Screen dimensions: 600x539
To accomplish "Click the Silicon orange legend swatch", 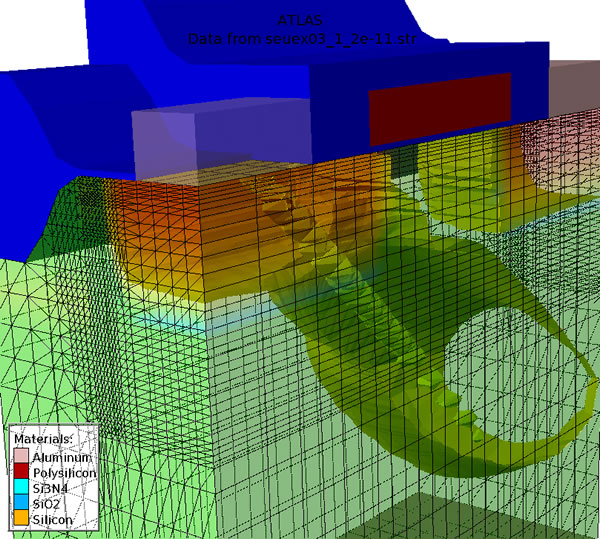I will [21, 518].
